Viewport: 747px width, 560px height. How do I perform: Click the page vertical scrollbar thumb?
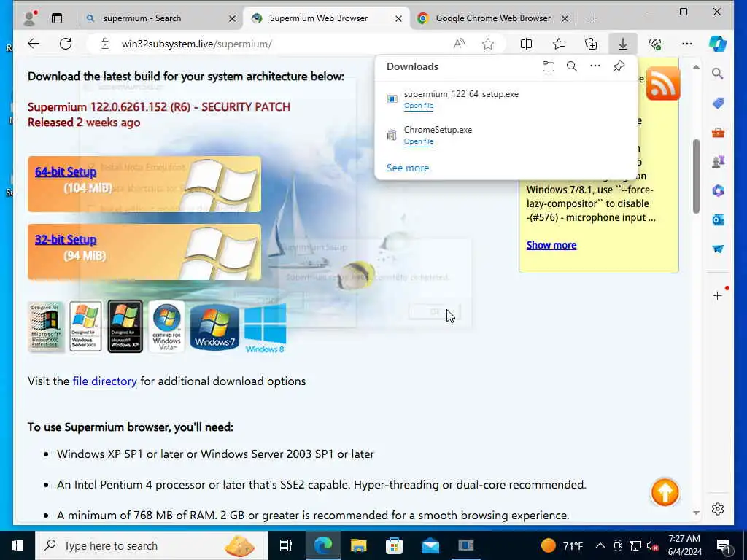pyautogui.click(x=696, y=176)
